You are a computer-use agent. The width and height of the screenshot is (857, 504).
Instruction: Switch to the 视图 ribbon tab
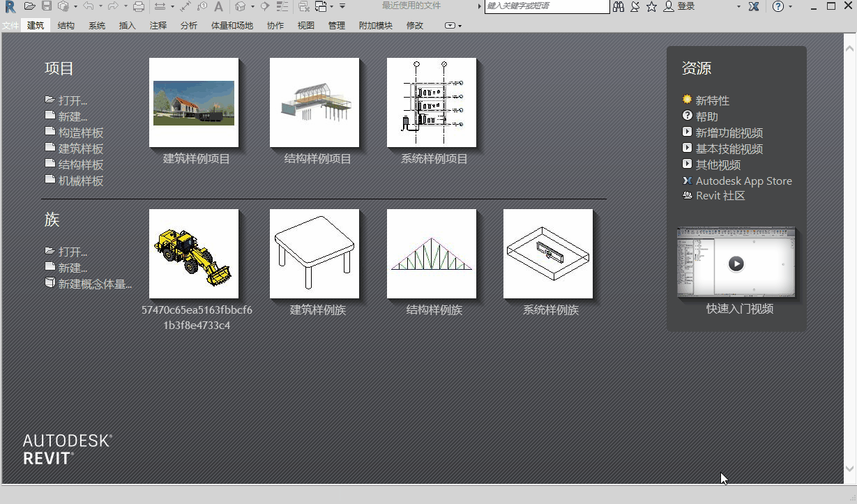point(306,26)
